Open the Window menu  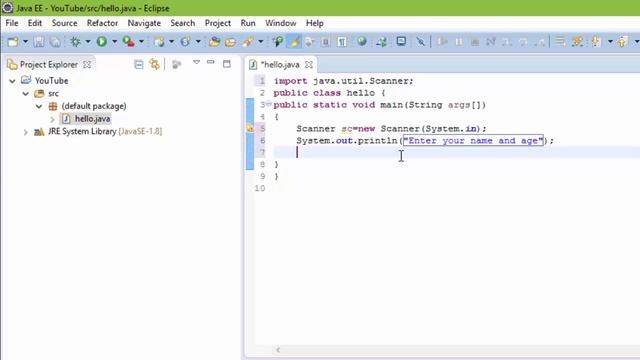[280, 23]
